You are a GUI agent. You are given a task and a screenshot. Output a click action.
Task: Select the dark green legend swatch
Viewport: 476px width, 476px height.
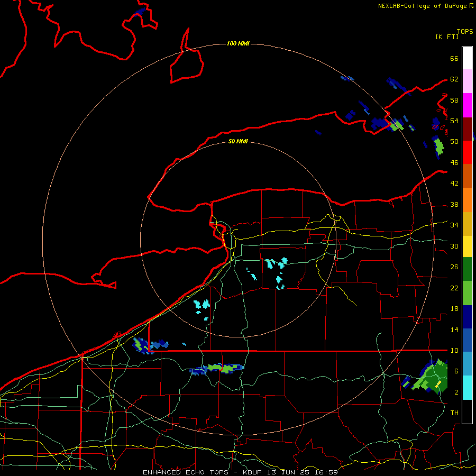pyautogui.click(x=467, y=269)
